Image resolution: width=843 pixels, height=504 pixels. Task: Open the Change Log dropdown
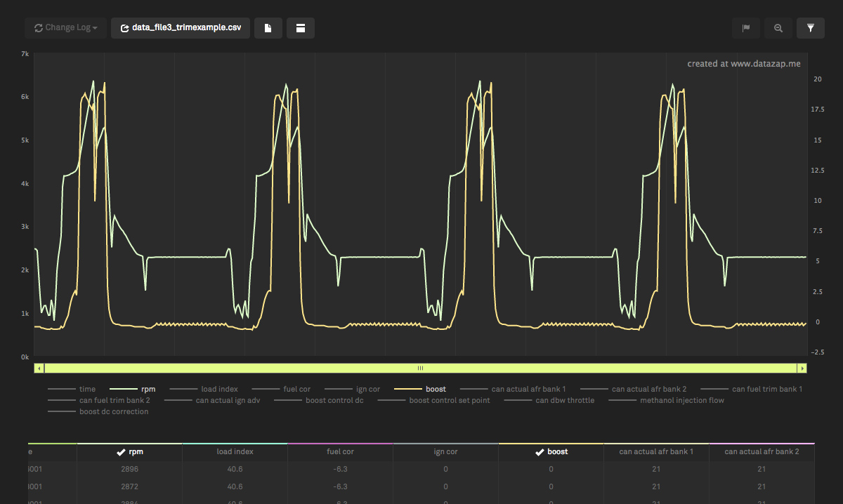(x=66, y=28)
